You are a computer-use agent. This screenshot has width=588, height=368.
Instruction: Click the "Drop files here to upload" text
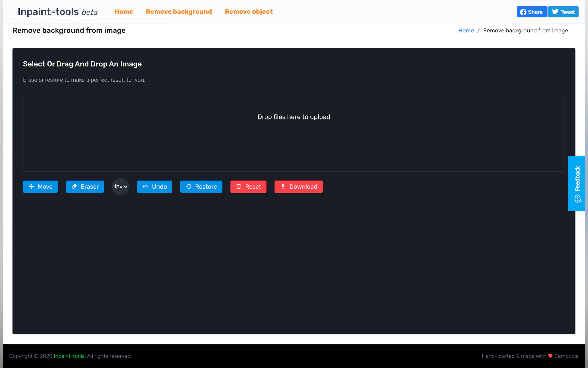point(294,117)
